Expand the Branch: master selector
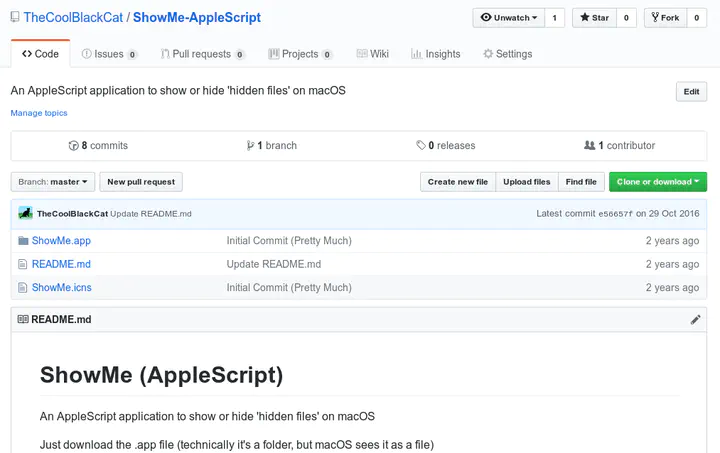The width and height of the screenshot is (720, 453). click(x=54, y=182)
